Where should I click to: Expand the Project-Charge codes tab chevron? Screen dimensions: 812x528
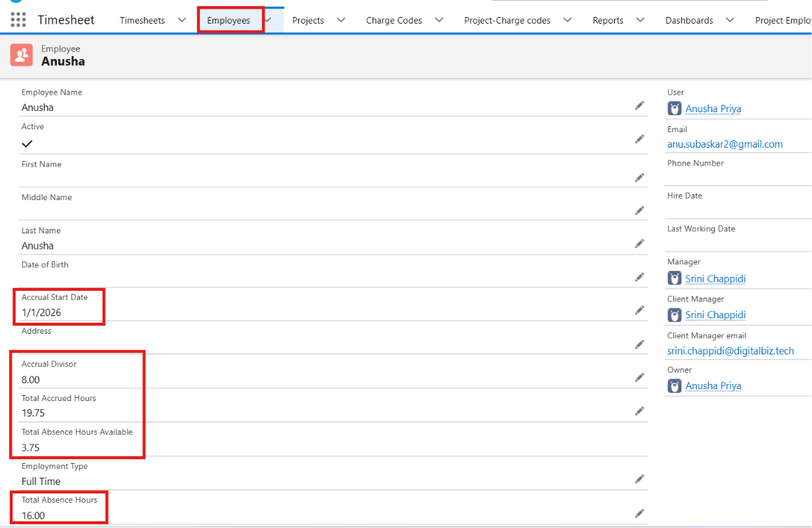[x=568, y=20]
